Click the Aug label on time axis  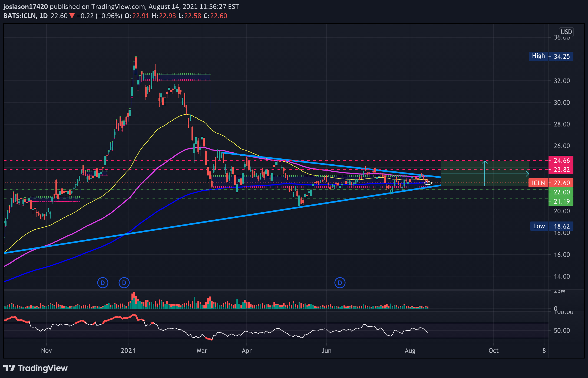pos(410,351)
